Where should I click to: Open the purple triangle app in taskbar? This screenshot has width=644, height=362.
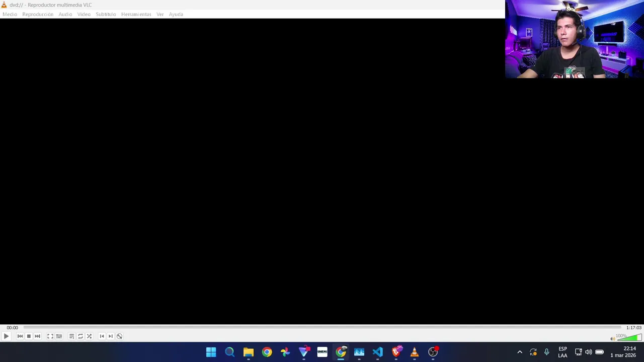coord(304,352)
